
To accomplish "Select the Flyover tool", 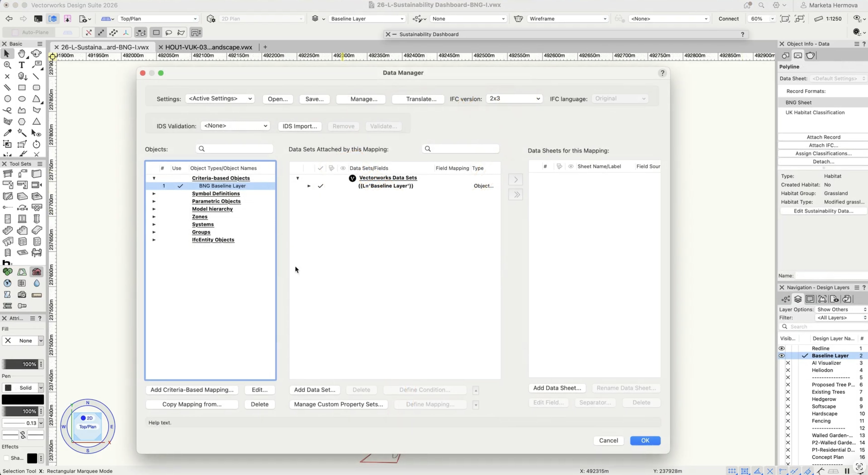I will (x=36, y=54).
